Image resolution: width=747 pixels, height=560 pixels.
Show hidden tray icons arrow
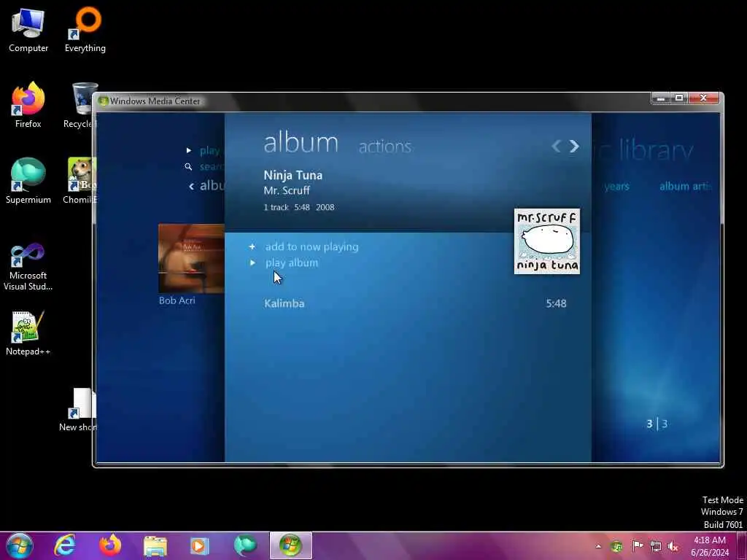click(x=598, y=546)
